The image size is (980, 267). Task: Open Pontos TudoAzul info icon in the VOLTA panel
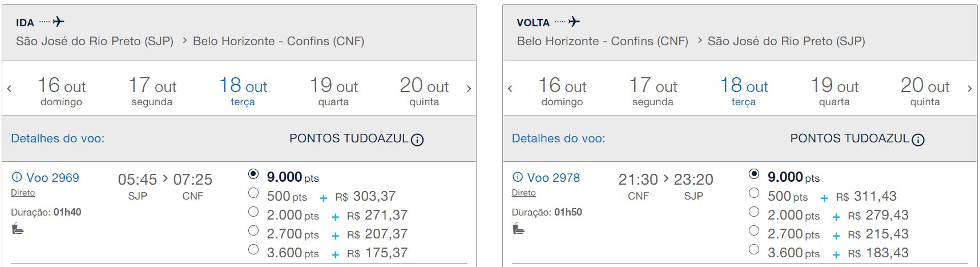tap(918, 140)
